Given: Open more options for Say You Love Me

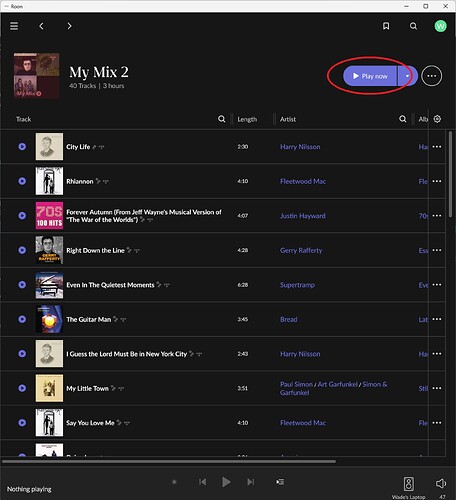Looking at the screenshot, I should pyautogui.click(x=437, y=423).
